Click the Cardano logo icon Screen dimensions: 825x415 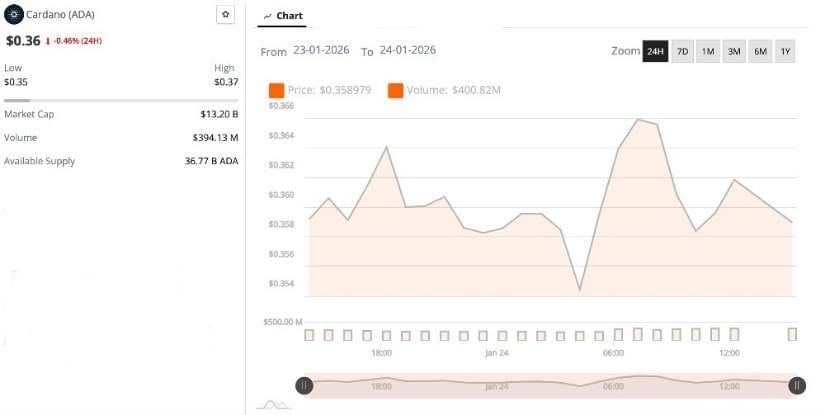[x=14, y=14]
